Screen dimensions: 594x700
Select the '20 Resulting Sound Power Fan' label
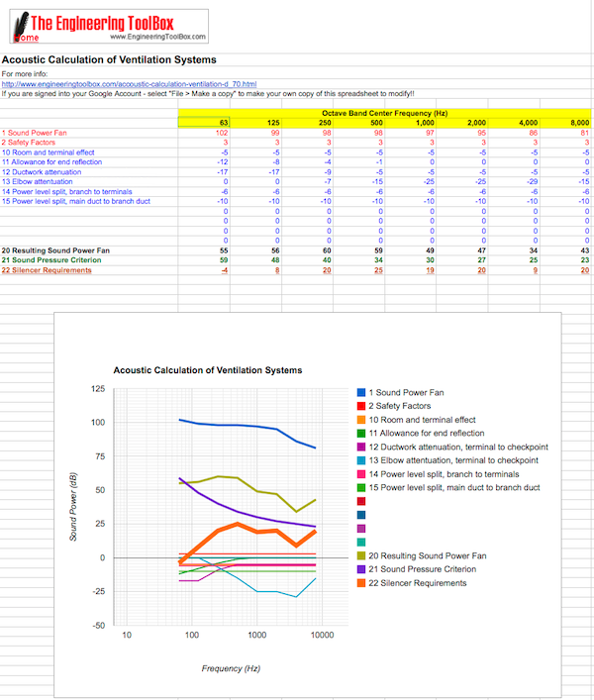(55, 250)
